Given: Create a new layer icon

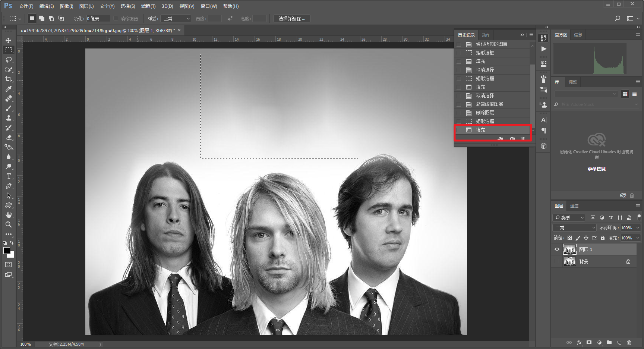Looking at the screenshot, I should tap(619, 342).
